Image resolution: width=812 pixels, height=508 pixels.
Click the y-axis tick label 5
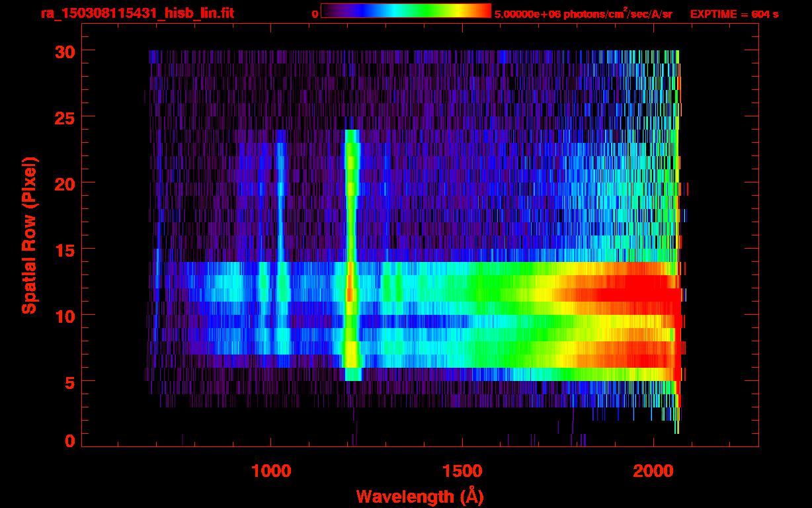pos(69,382)
